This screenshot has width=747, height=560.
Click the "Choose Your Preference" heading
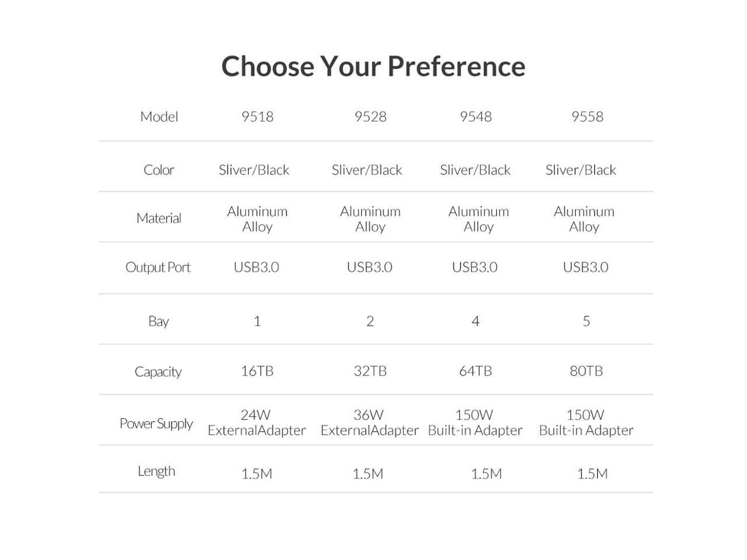(x=373, y=66)
